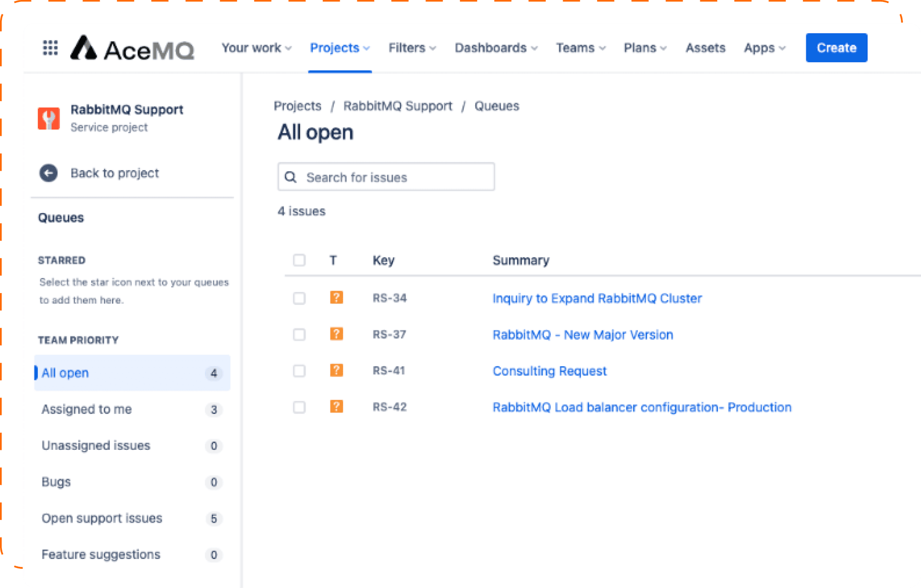Screen dimensions: 921x588
Task: Toggle the select-all checkbox in table header
Action: point(299,260)
